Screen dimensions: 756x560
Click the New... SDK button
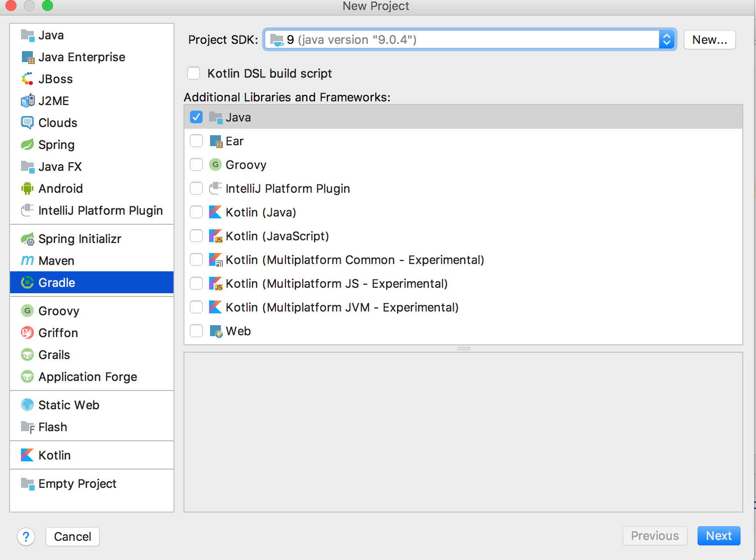pyautogui.click(x=710, y=40)
